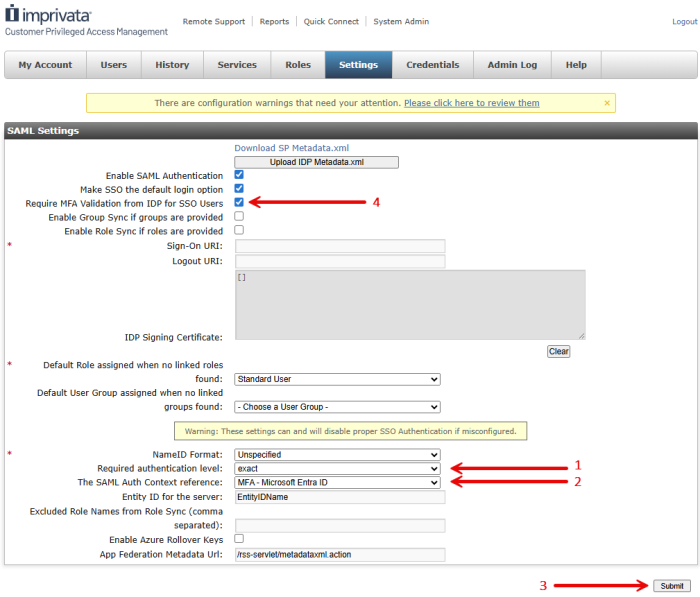
Task: Toggle Enable SAML Authentication checkbox
Action: 239,175
